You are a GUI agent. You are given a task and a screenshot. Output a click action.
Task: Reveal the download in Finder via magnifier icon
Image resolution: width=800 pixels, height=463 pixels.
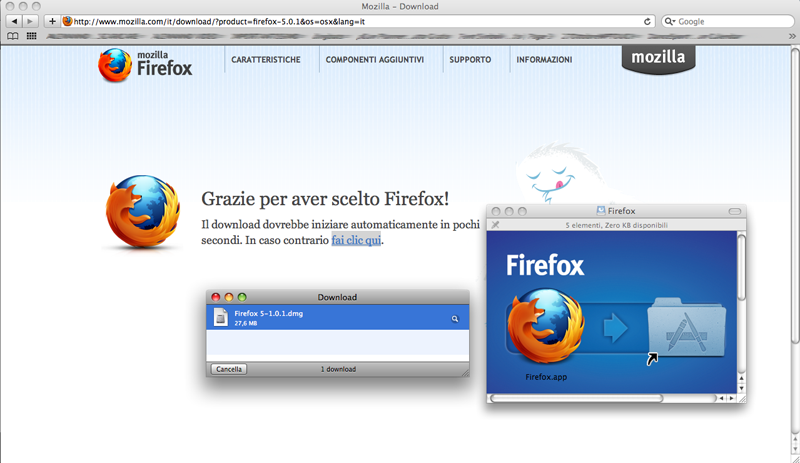pos(455,318)
